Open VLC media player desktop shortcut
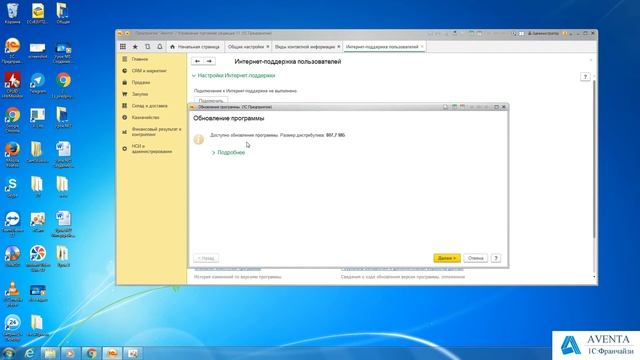Viewport: 640px width, 360px height. (13, 294)
